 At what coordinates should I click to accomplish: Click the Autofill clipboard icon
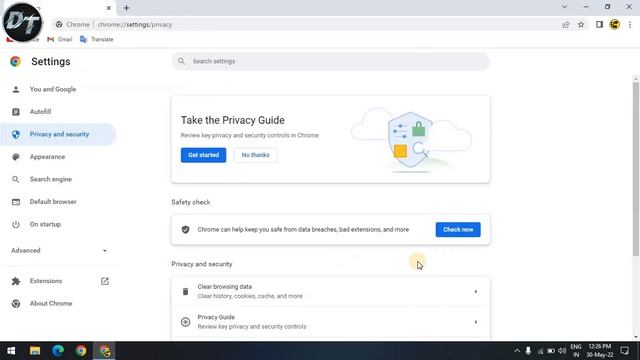16,112
